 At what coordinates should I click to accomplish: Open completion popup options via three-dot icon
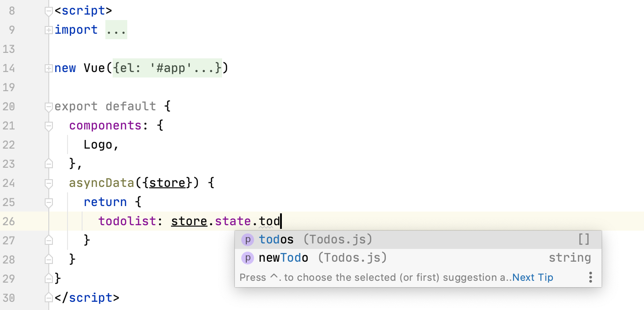pos(591,277)
